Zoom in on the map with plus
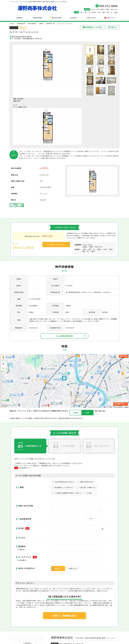This screenshot has width=129, height=644. 3,364
